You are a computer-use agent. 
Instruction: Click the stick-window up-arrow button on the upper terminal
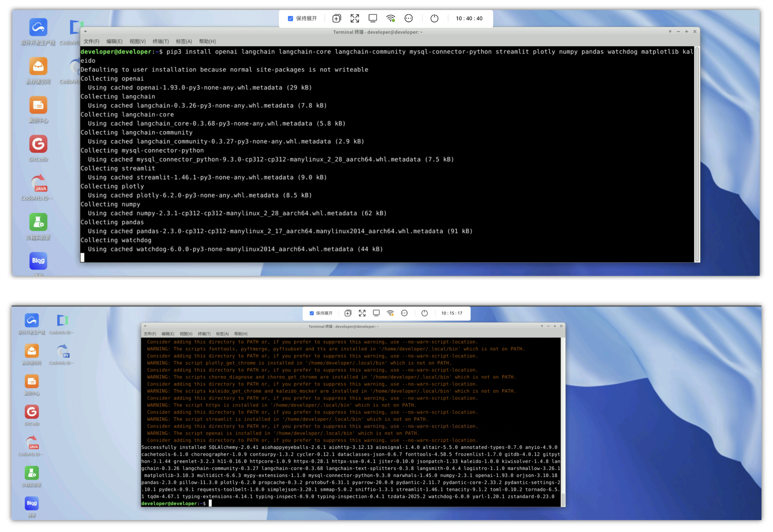point(670,32)
